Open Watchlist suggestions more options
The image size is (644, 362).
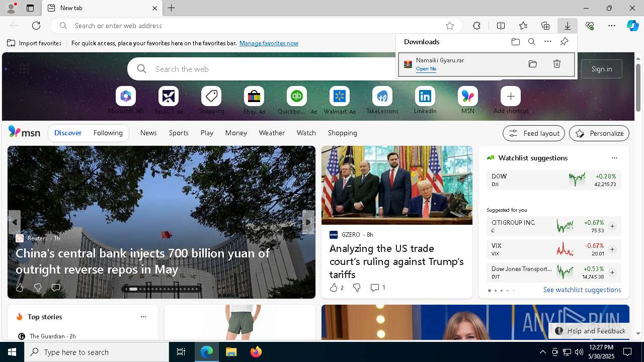point(614,158)
